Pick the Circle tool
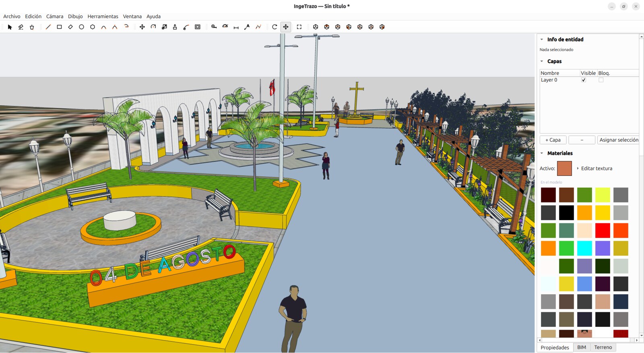The image size is (644, 353). [81, 27]
